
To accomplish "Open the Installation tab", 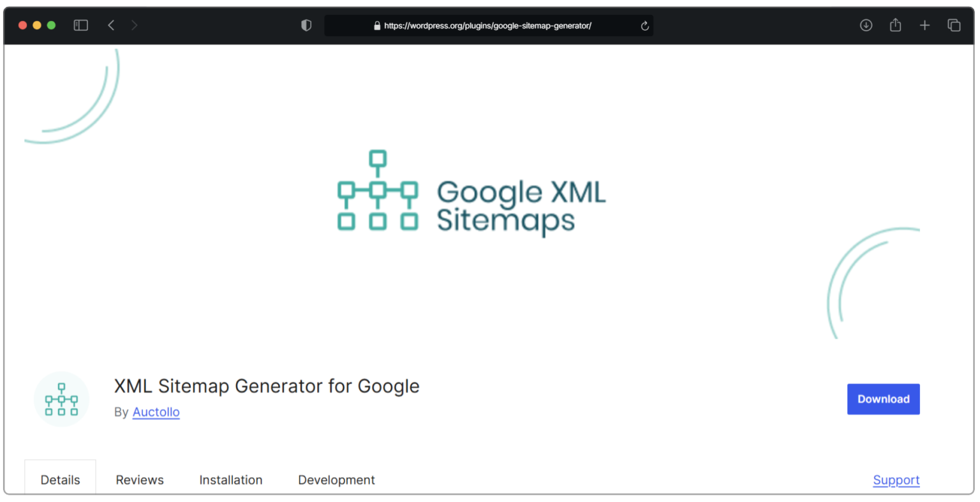I will (231, 480).
